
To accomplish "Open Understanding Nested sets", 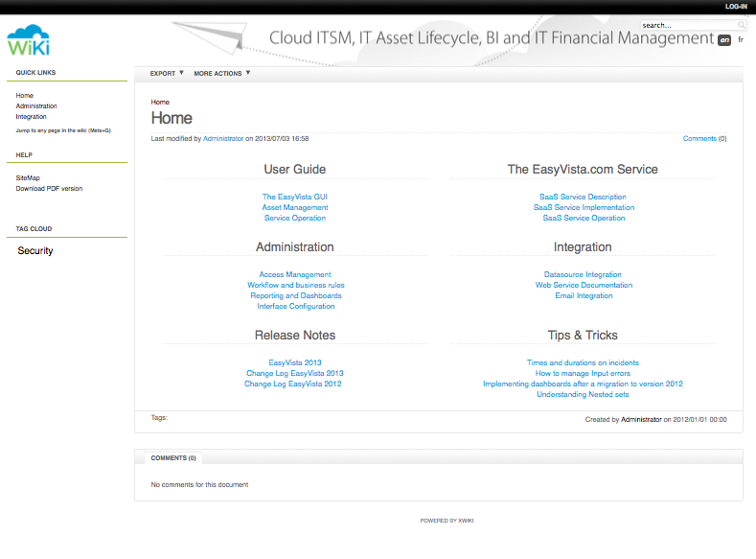I will 583,394.
